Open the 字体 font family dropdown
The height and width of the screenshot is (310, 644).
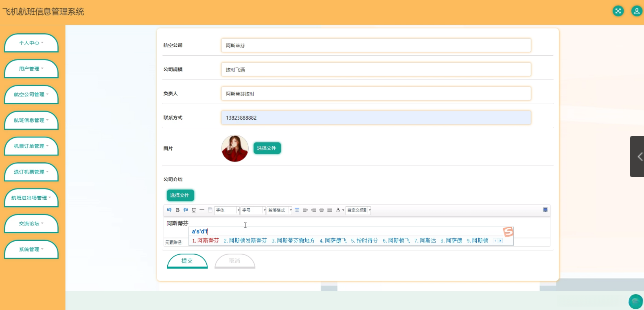click(x=227, y=210)
